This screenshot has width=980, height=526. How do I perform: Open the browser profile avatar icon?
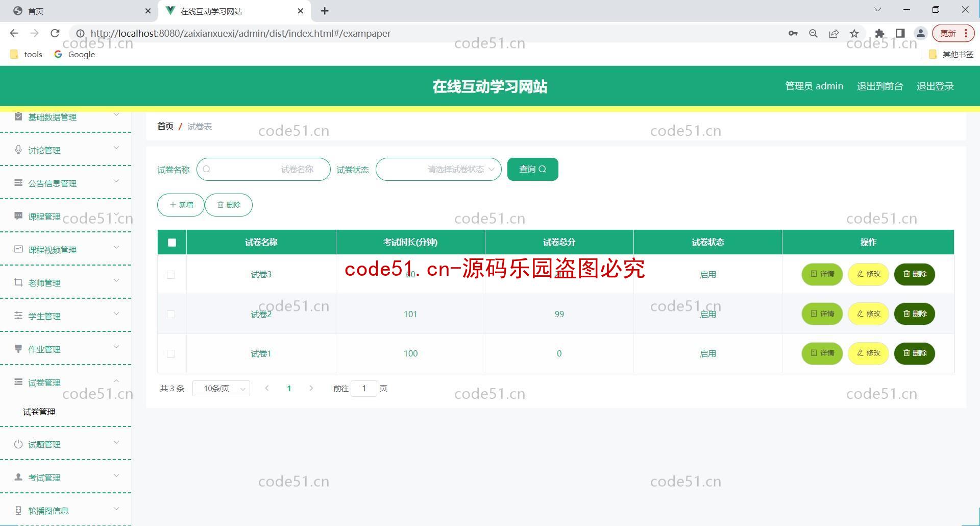(920, 33)
